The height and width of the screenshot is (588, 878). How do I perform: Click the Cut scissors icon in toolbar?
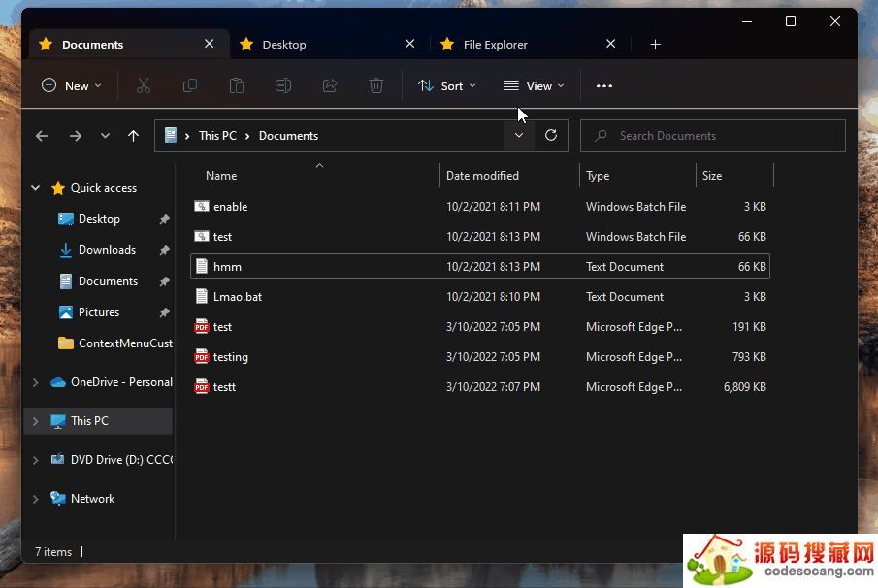point(144,86)
